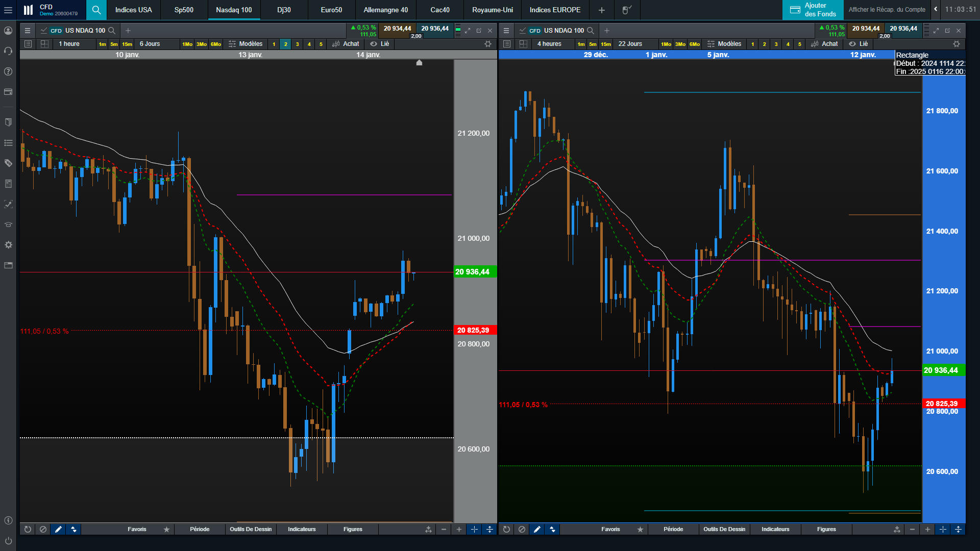980x551 pixels.
Task: Switch to the Dj30 tab
Action: click(x=284, y=10)
